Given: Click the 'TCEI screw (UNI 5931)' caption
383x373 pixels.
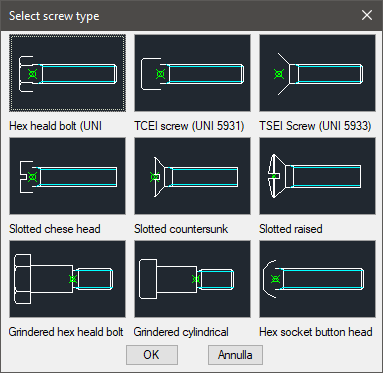Looking at the screenshot, I should [189, 126].
